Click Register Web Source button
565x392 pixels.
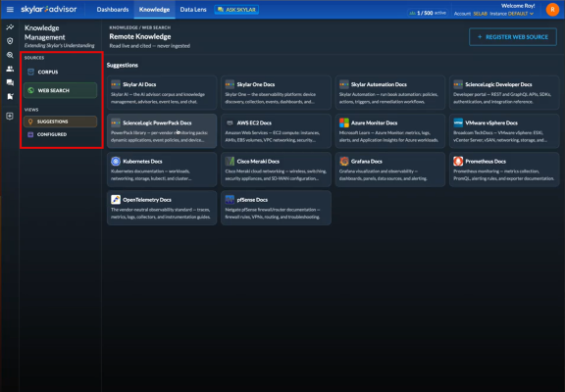[x=513, y=37]
